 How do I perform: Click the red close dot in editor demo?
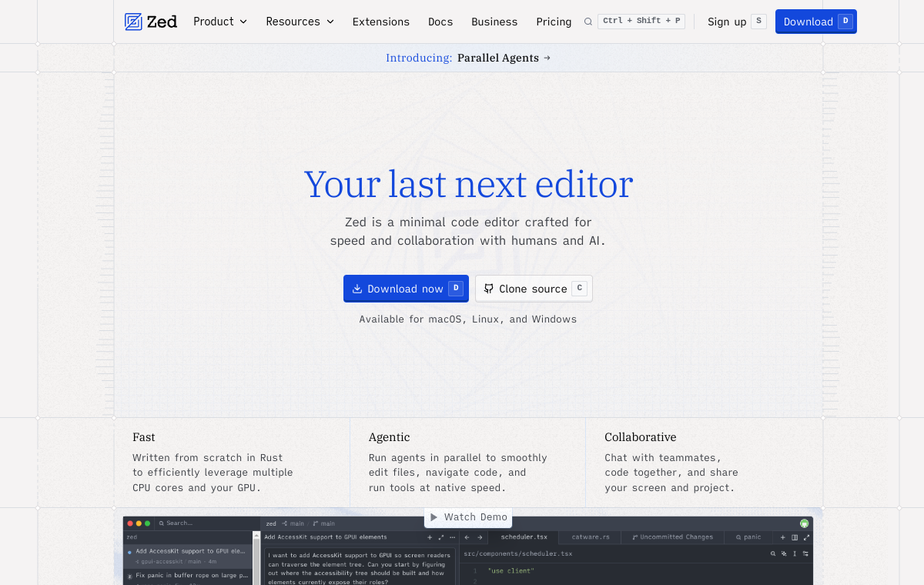(130, 523)
